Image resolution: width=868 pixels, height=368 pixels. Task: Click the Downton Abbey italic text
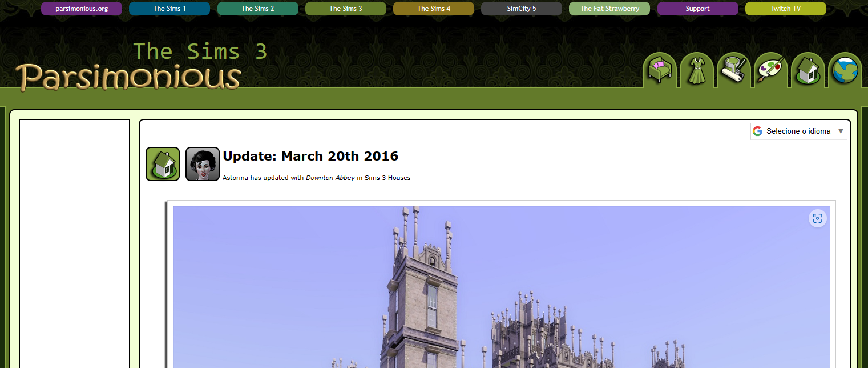[330, 178]
